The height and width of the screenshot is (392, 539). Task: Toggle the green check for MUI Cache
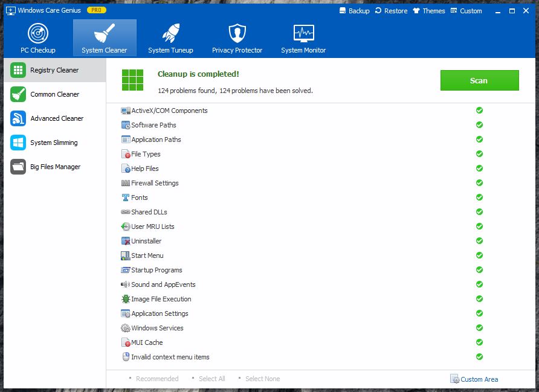(x=479, y=342)
